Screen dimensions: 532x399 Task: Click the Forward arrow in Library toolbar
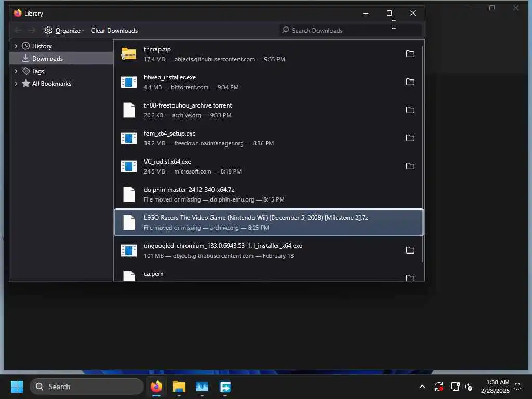(x=32, y=30)
